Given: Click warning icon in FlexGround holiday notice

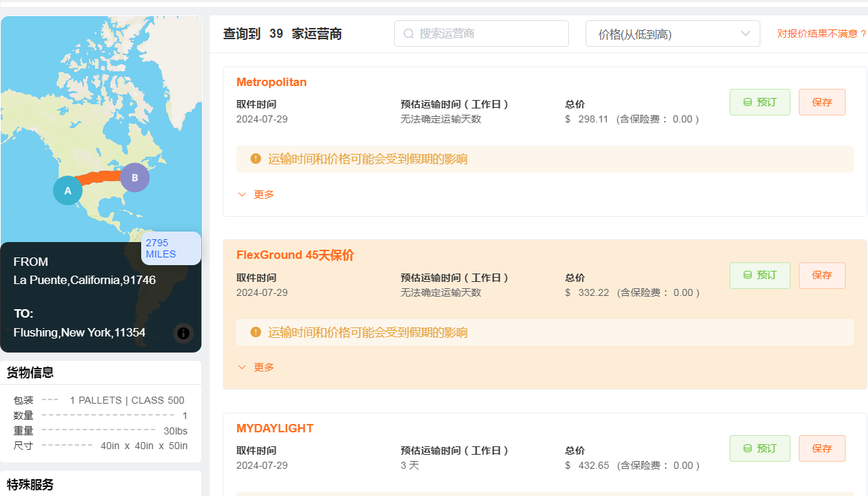Looking at the screenshot, I should tap(256, 332).
